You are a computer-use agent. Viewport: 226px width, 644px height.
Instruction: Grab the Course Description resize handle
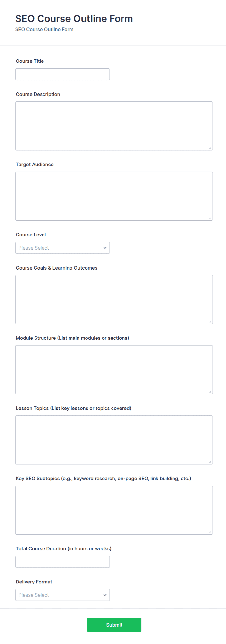tap(210, 148)
